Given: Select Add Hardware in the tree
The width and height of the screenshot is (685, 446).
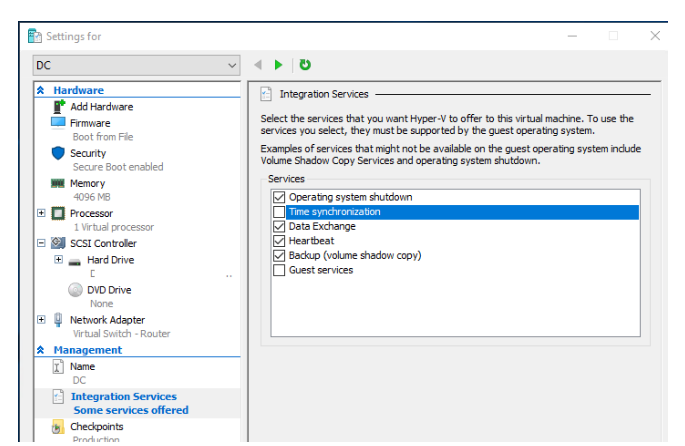Looking at the screenshot, I should click(102, 107).
